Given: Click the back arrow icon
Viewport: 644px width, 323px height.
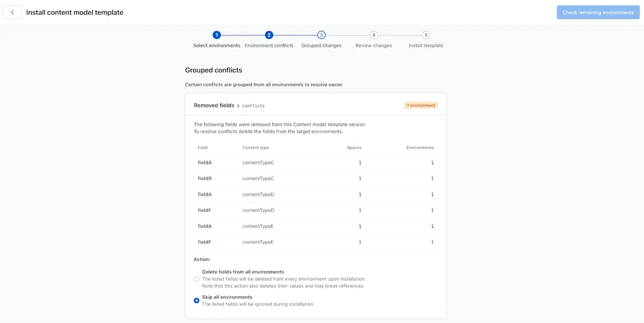Looking at the screenshot, I should [x=13, y=12].
